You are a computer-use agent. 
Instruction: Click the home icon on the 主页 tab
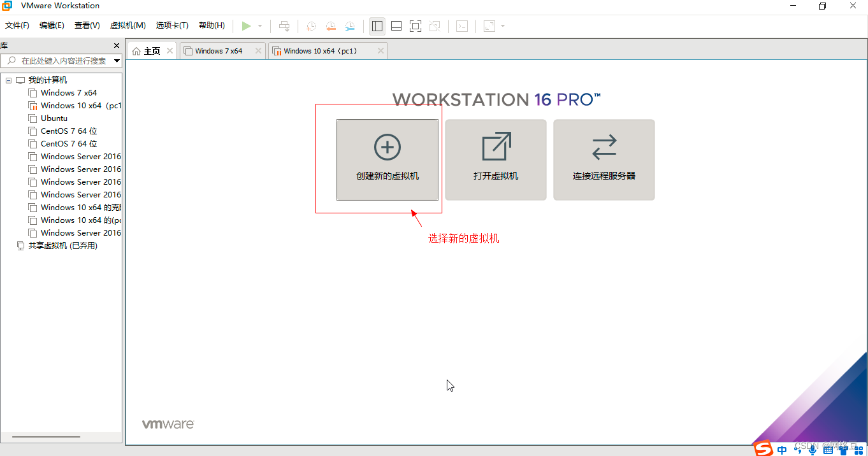[x=136, y=51]
